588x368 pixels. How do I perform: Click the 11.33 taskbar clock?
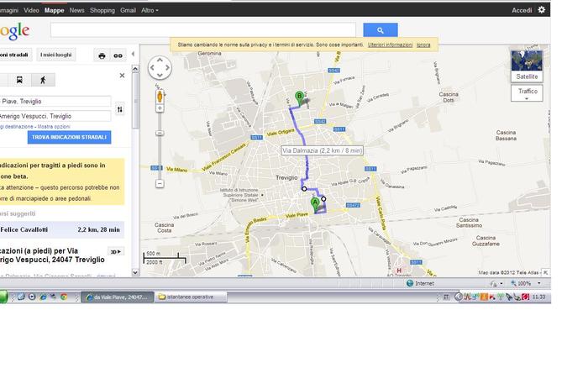tap(538, 297)
